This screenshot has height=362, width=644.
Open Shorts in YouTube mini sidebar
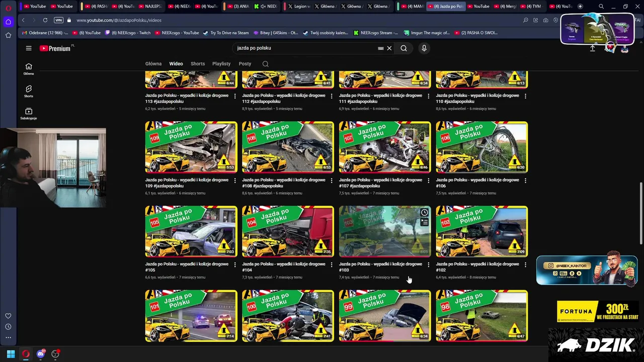coord(29,92)
